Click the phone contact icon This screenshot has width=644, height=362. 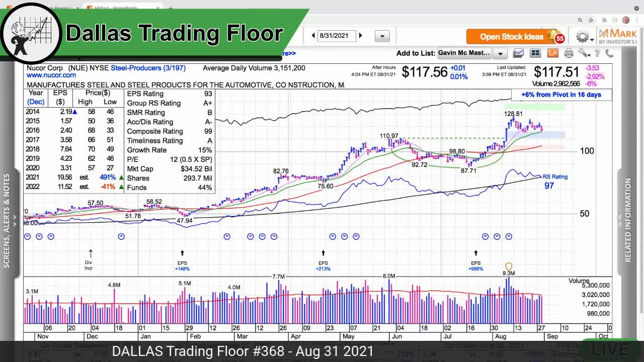pyautogui.click(x=609, y=53)
